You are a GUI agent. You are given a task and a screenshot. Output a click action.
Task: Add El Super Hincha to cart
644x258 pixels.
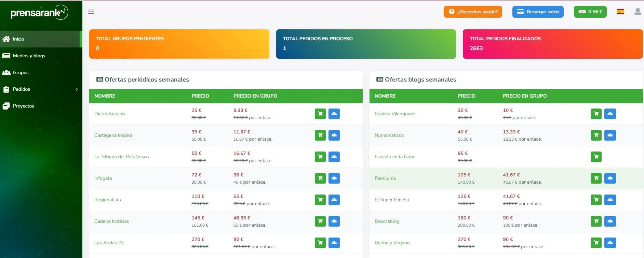pyautogui.click(x=596, y=200)
